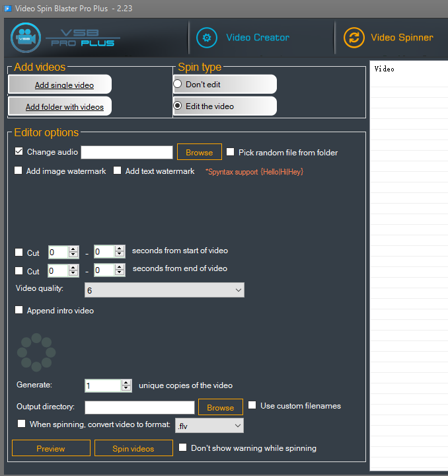Viewport: 448px width, 476px height.
Task: Click the Spin videos button
Action: 133,448
